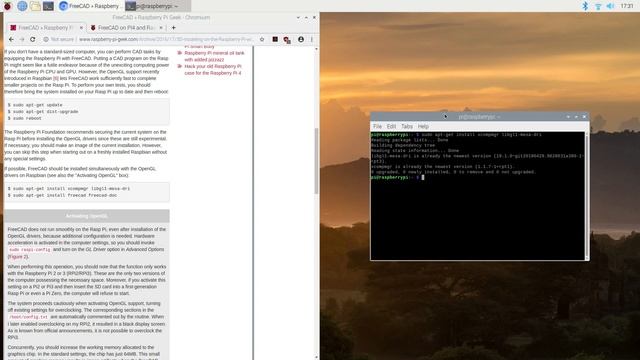
Task: Open the Chromium three-dot menu
Action: coord(312,39)
